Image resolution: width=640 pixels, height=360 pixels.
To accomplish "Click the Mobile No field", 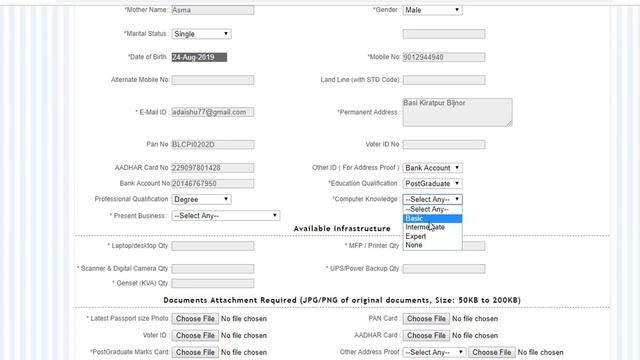I will click(x=444, y=57).
